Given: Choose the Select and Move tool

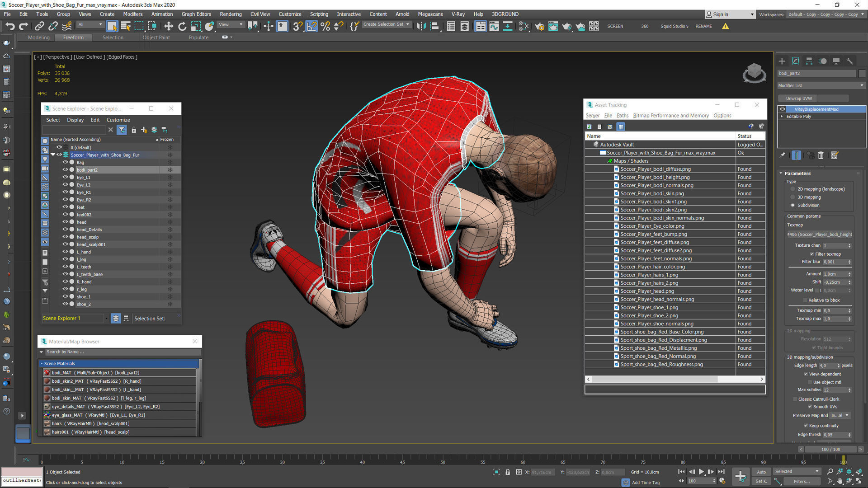Looking at the screenshot, I should pos(168,26).
